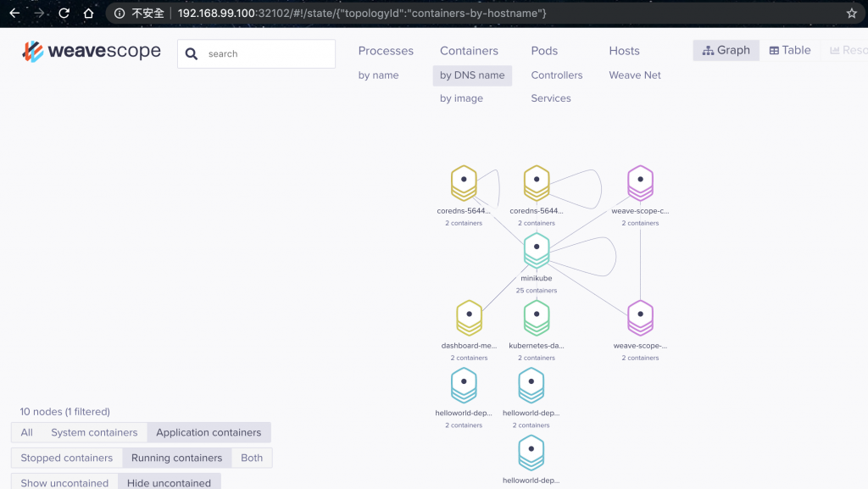Click '2 containers' under weave-scope-c...

pos(641,223)
